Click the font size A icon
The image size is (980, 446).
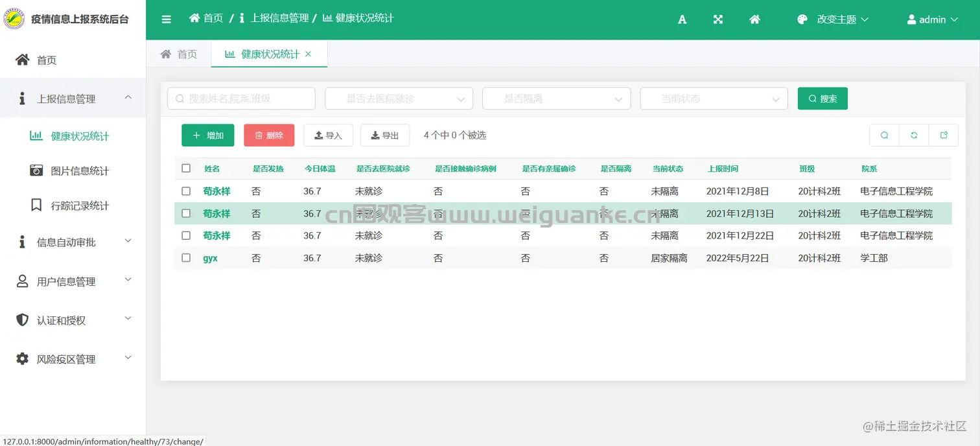pyautogui.click(x=682, y=19)
